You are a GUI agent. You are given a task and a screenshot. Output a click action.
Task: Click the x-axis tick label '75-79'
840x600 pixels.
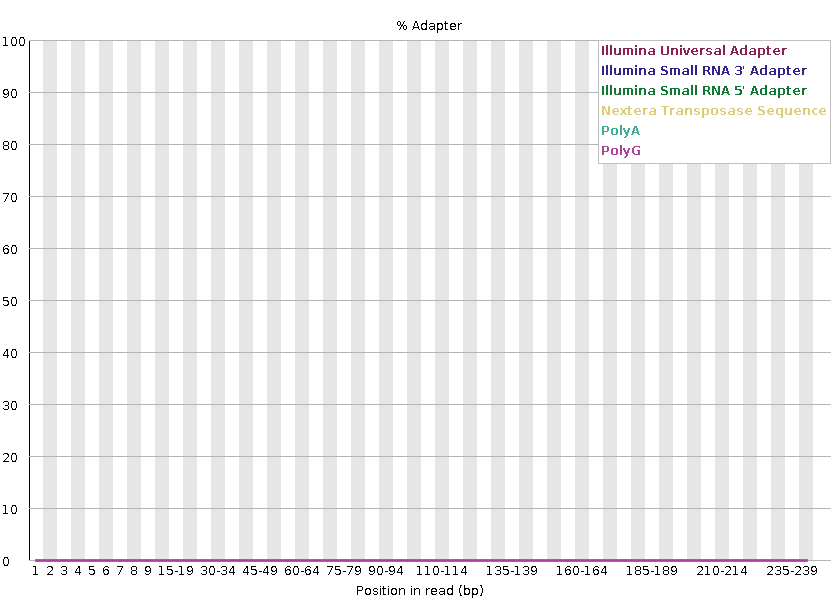343,571
